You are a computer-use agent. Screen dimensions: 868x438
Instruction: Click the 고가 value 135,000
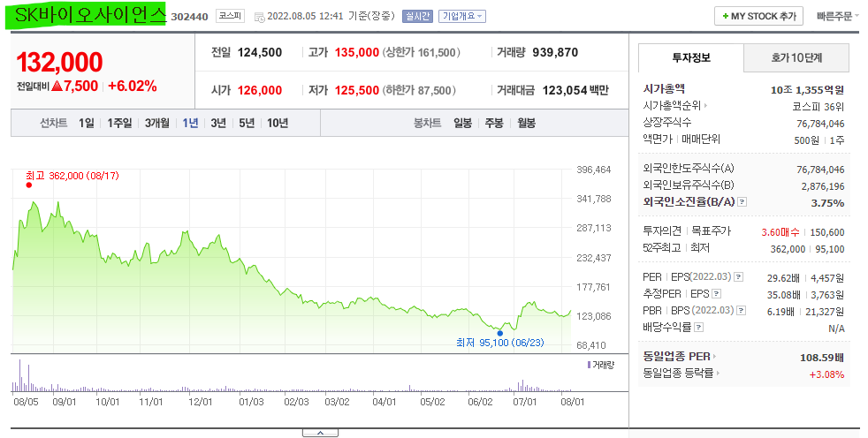click(x=357, y=52)
